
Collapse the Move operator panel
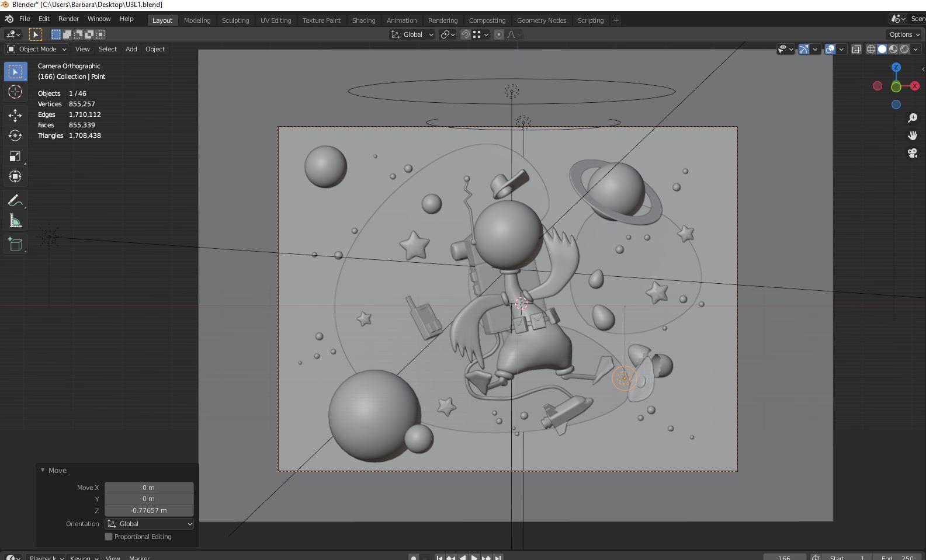[43, 470]
